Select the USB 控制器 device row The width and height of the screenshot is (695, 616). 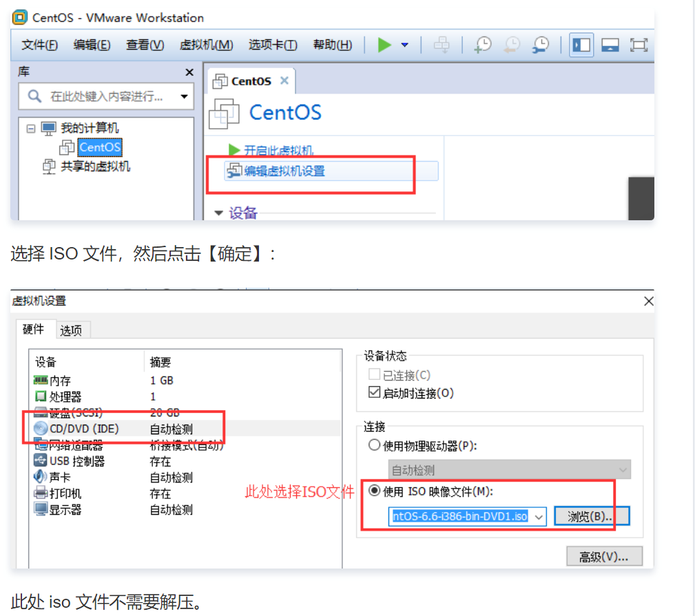pos(186,461)
